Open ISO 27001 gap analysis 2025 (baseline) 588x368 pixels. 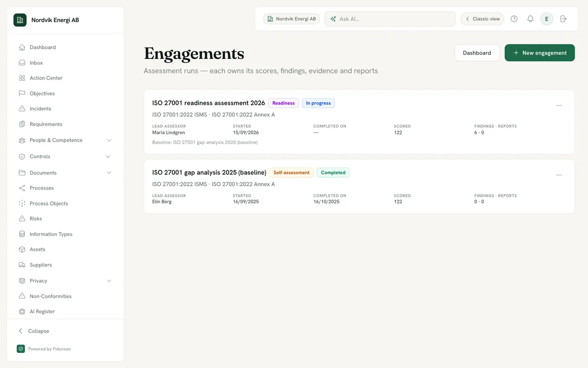tap(209, 172)
